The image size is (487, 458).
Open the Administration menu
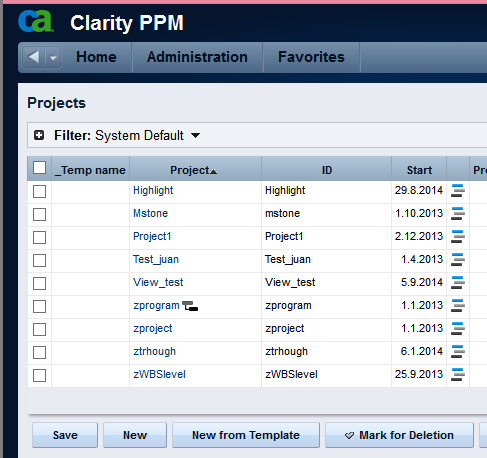pos(197,57)
